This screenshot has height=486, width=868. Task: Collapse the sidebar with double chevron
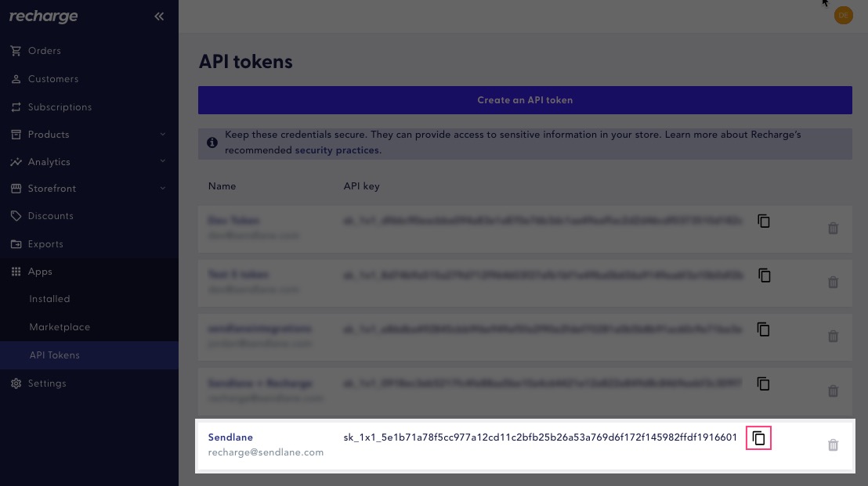[159, 16]
